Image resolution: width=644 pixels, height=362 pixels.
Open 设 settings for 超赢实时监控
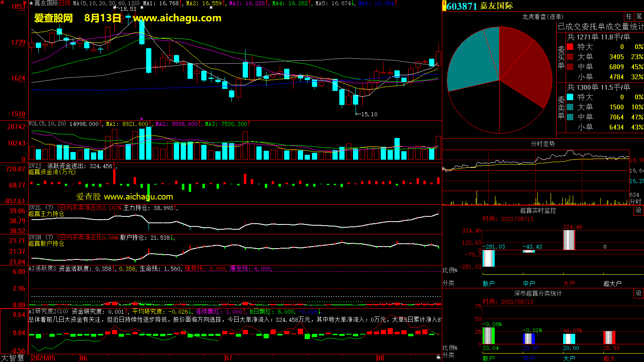639,210
